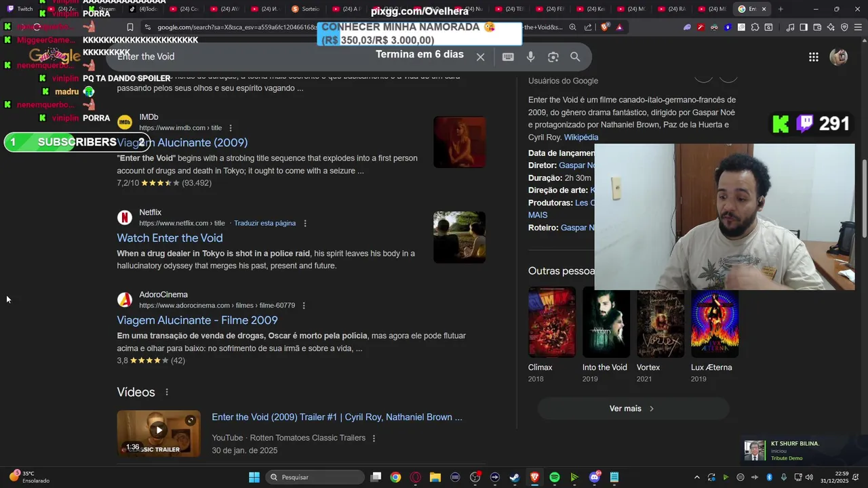The width and height of the screenshot is (868, 488).
Task: Close the current Enter the Void tab
Action: pyautogui.click(x=764, y=9)
